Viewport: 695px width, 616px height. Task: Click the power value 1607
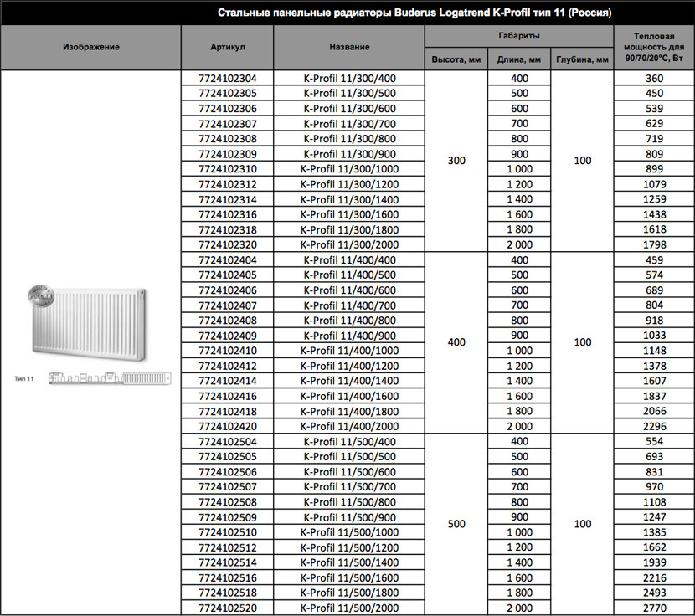pos(654,381)
